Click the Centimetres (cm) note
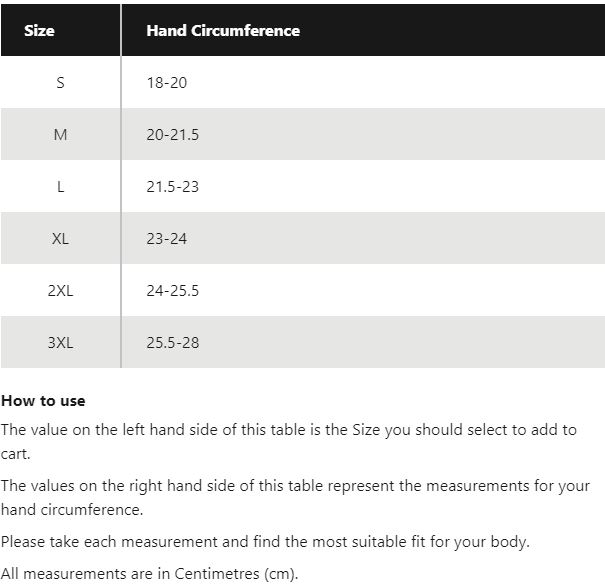This screenshot has width=605, height=588. pyautogui.click(x=149, y=574)
